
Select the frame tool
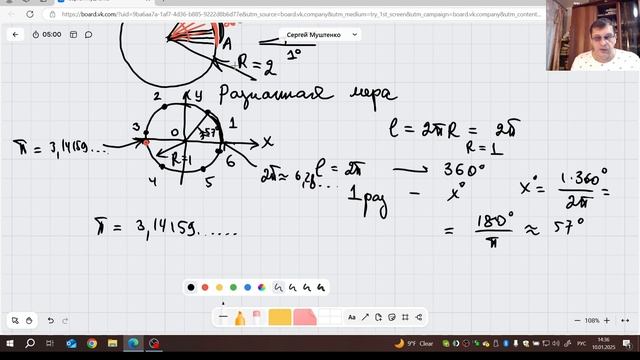405,317
